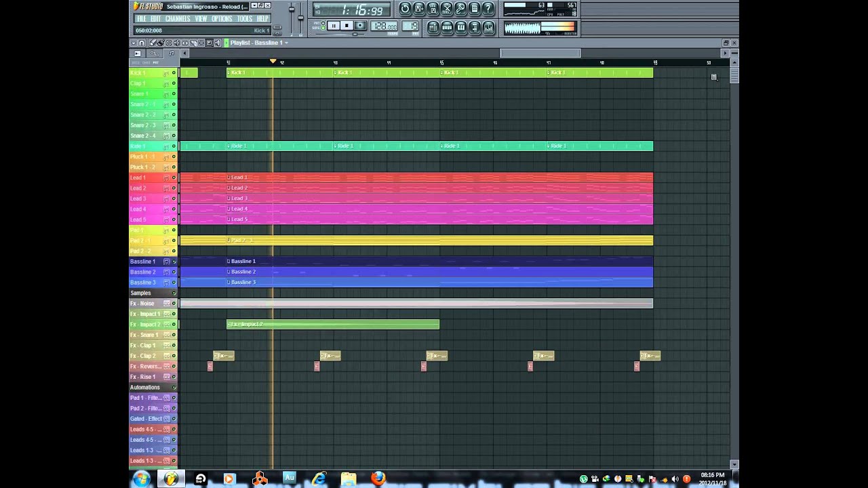The image size is (868, 488).
Task: Click the Save project shortcut icon
Action: tap(420, 9)
